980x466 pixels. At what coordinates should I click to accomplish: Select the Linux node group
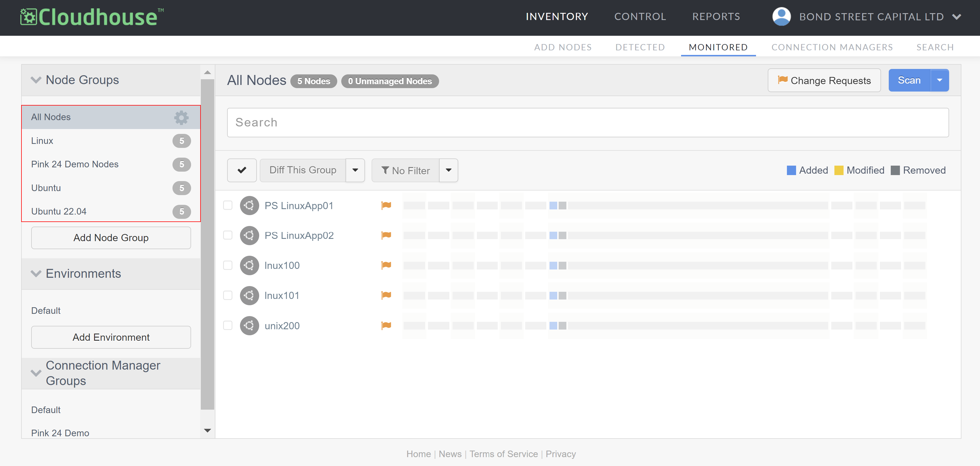click(x=111, y=141)
